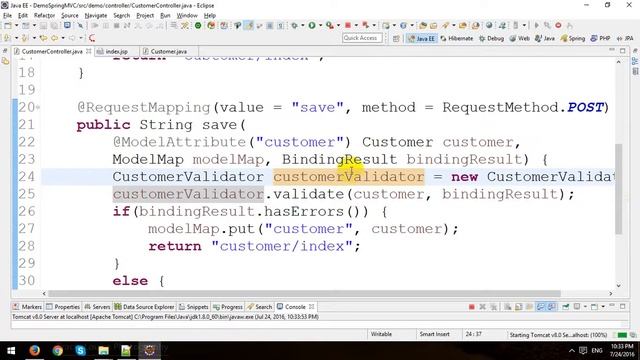Click the editor vertical scrollbar thumb
Screen dimensions: 640x360
619,189
